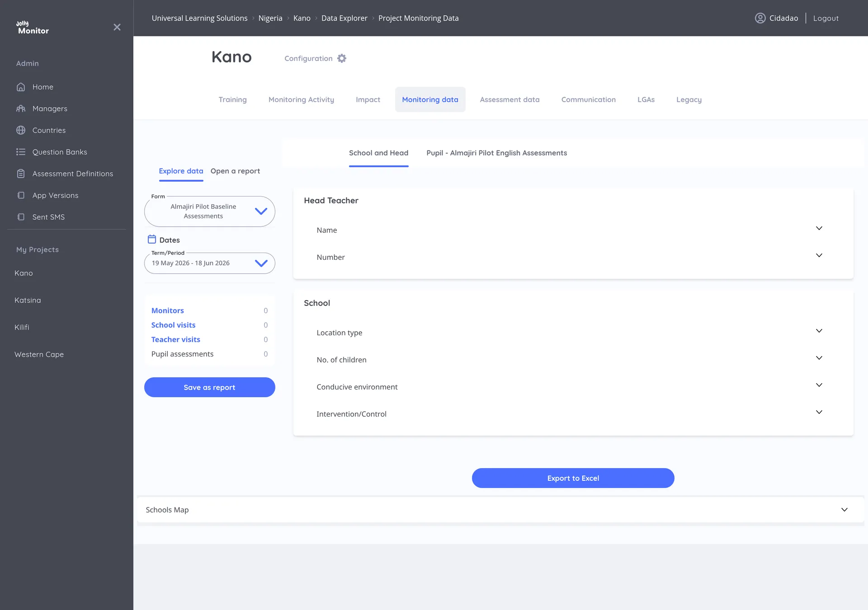This screenshot has width=868, height=610.
Task: Open the School visits link
Action: coord(173,325)
